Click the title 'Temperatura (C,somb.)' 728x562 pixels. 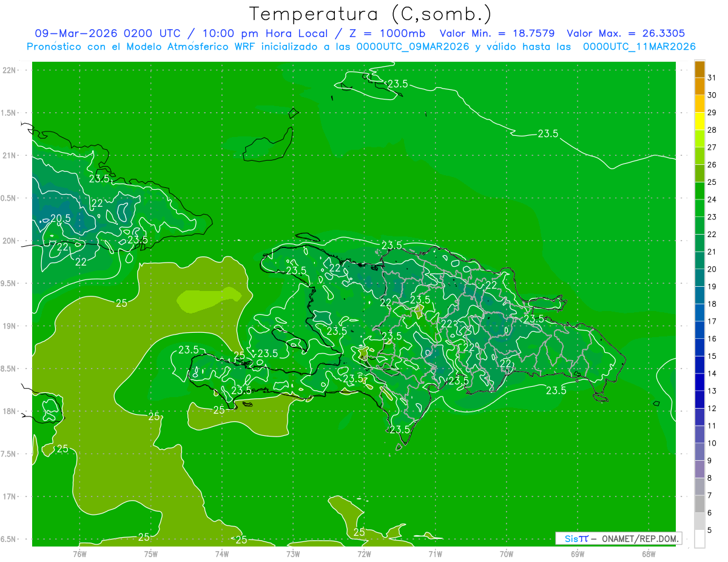pyautogui.click(x=371, y=13)
